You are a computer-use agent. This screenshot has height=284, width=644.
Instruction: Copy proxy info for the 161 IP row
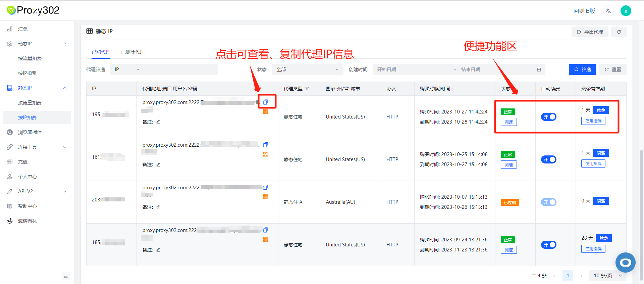[266, 145]
